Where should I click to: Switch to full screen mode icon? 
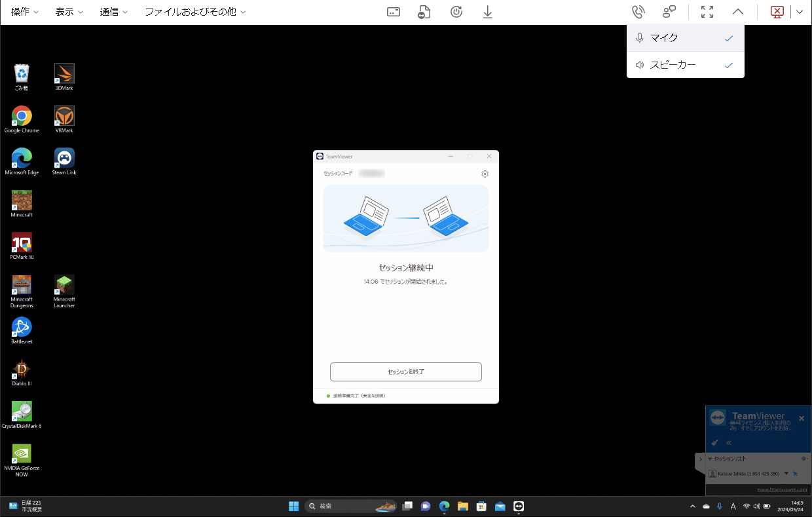(707, 12)
